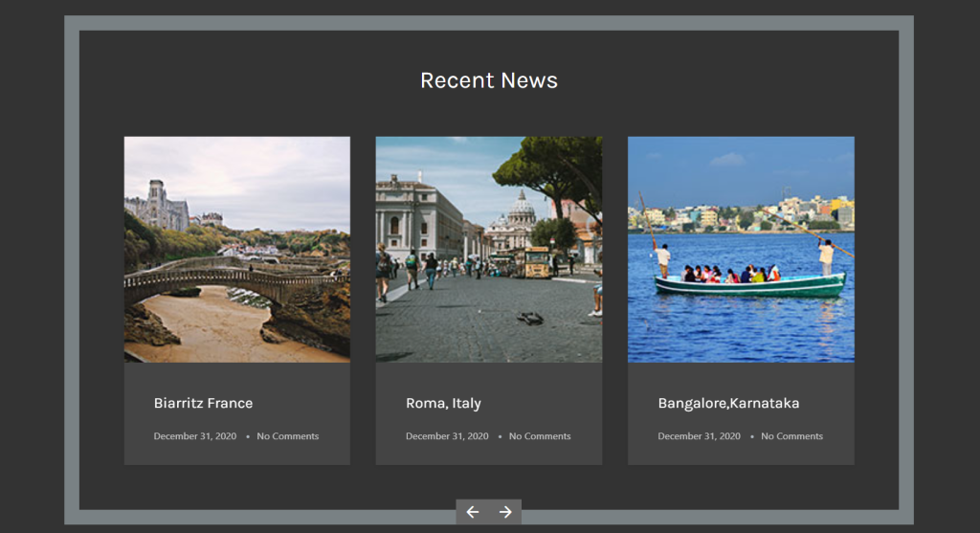
Task: Click the December 31, 2020 date under Bangalore,Karnataka
Action: coord(699,436)
